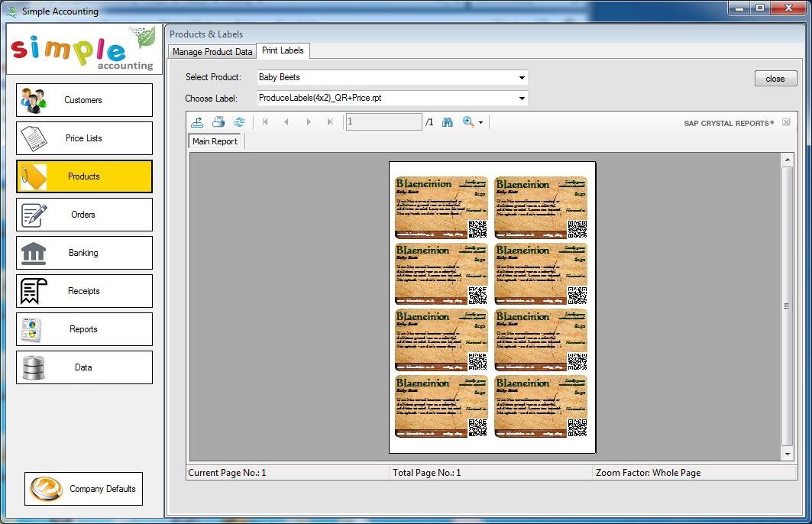Open the Products section
Screen dimensions: 812x524
pos(85,176)
